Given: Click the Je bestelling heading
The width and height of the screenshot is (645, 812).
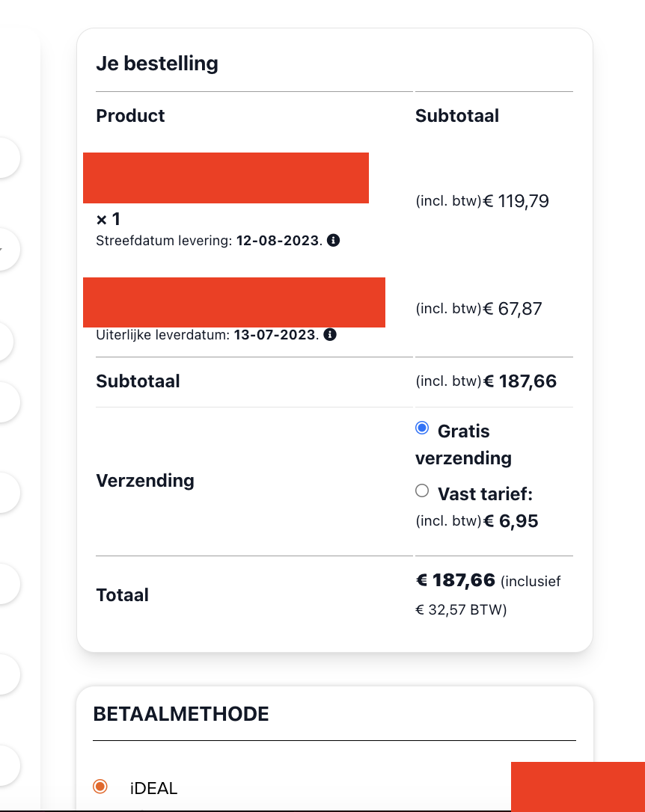Looking at the screenshot, I should point(157,64).
